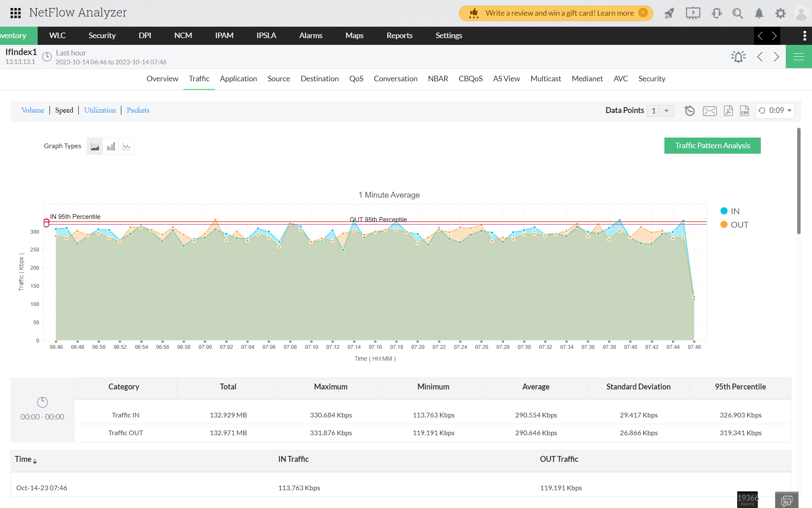Open the Reports menu

[399, 36]
